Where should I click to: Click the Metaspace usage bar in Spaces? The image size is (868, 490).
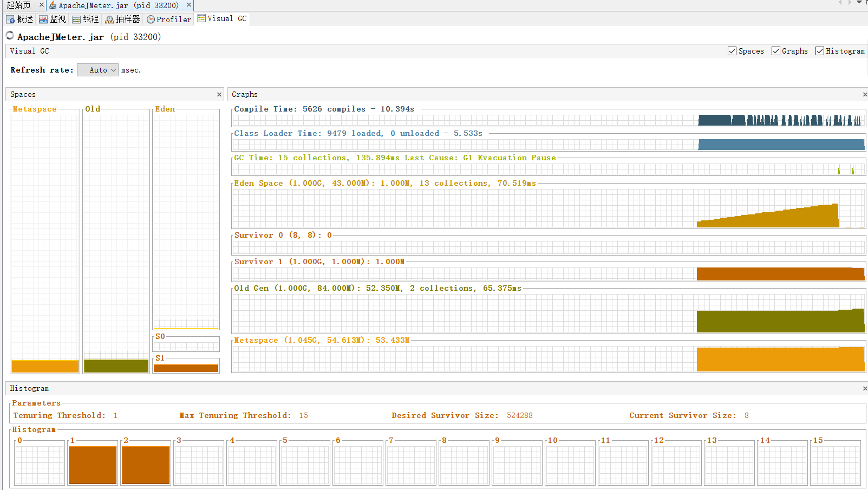tap(45, 366)
